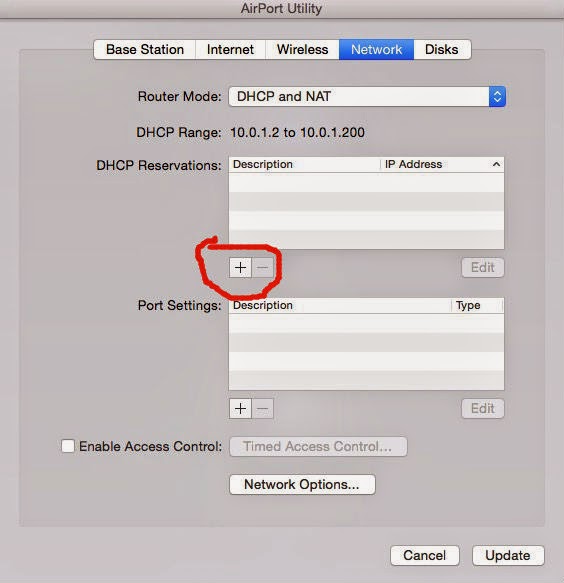This screenshot has height=583, width=564.
Task: Sort DHCP Reservations by Description column
Action: [304, 164]
